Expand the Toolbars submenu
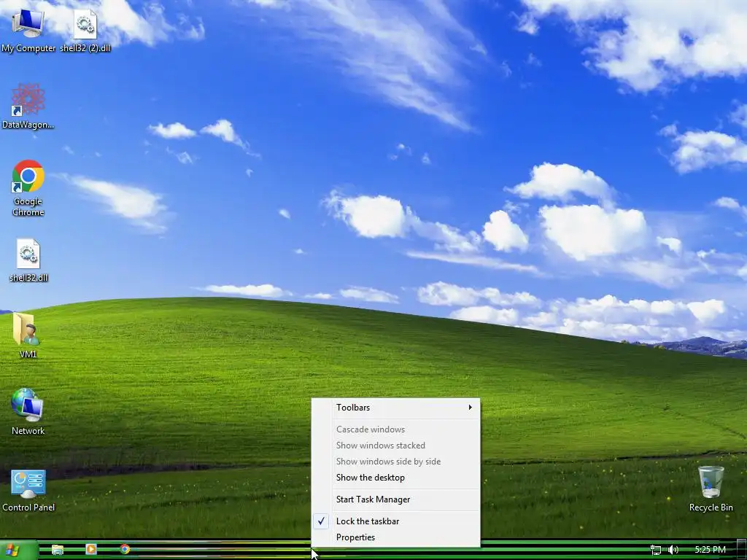747x560 pixels. click(395, 408)
